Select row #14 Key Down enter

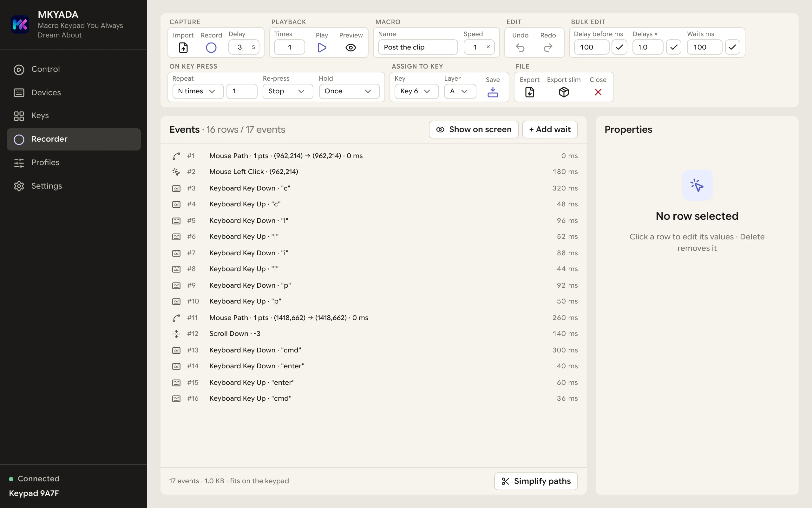tap(373, 366)
